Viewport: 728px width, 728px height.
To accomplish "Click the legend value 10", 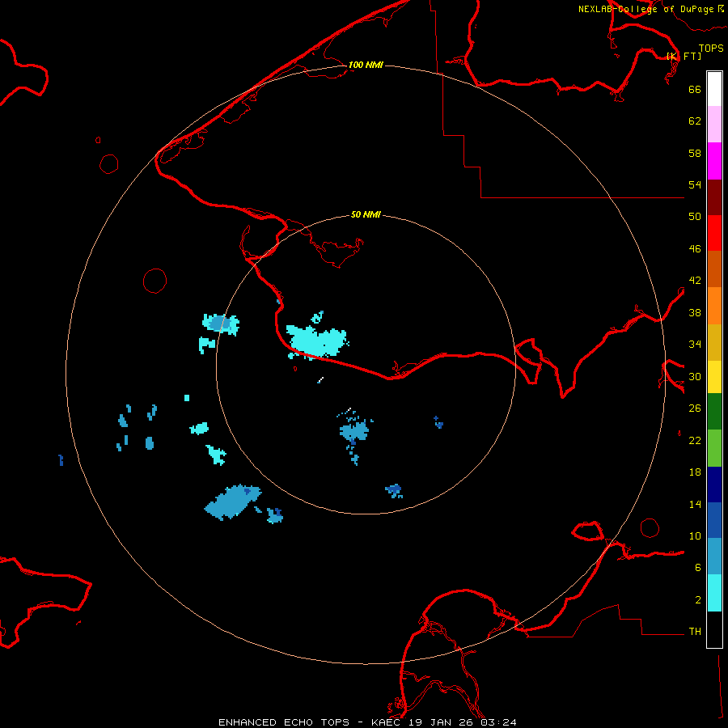I will pos(695,535).
